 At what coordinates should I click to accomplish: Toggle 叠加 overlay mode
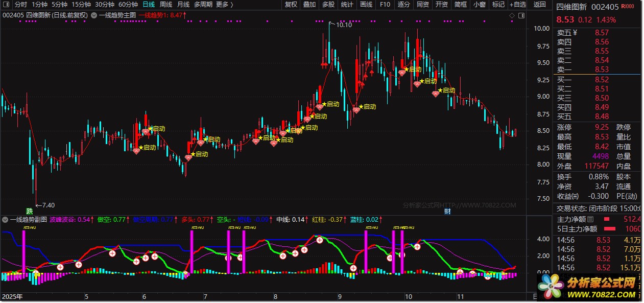pyautogui.click(x=309, y=5)
